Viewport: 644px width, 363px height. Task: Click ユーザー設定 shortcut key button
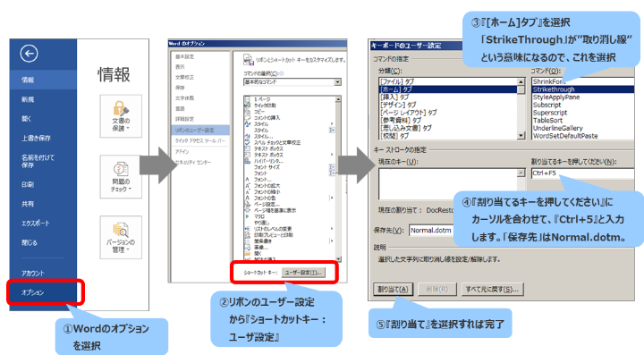pyautogui.click(x=303, y=272)
